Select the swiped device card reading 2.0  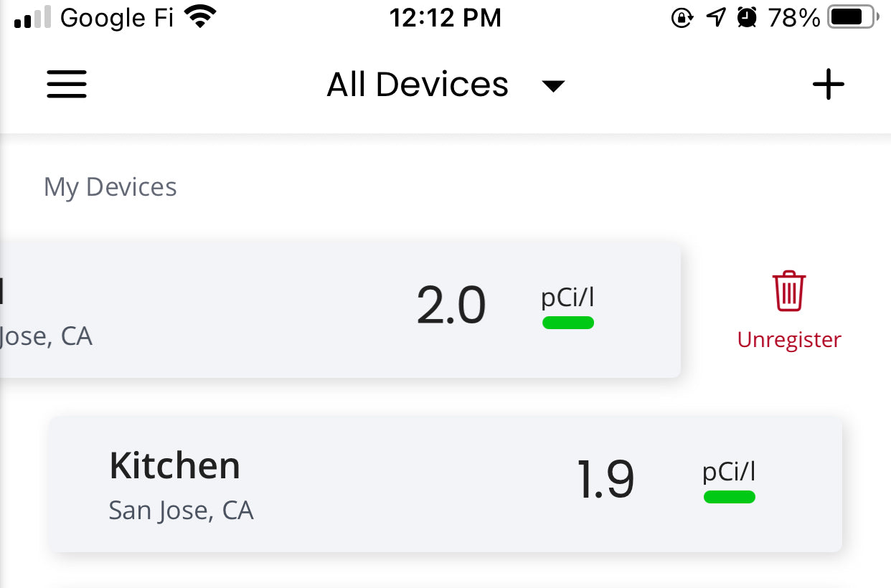pos(337,309)
